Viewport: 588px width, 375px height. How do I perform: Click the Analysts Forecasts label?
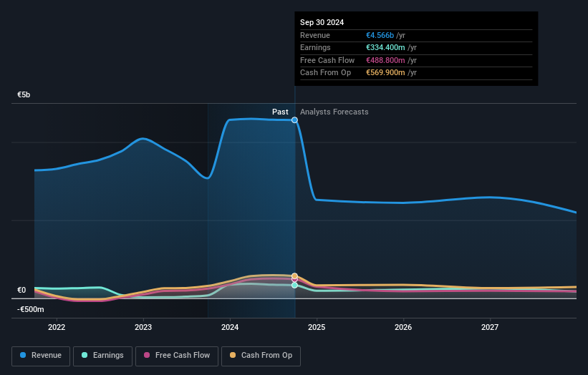pos(334,112)
